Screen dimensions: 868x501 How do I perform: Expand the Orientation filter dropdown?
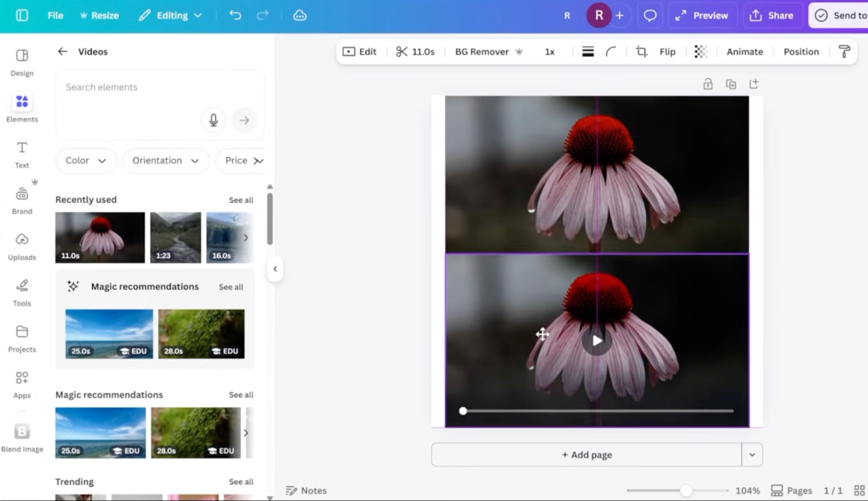pos(166,161)
